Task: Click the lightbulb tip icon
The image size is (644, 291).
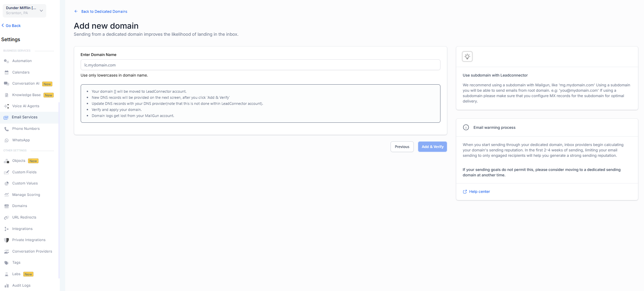Action: 467,57
